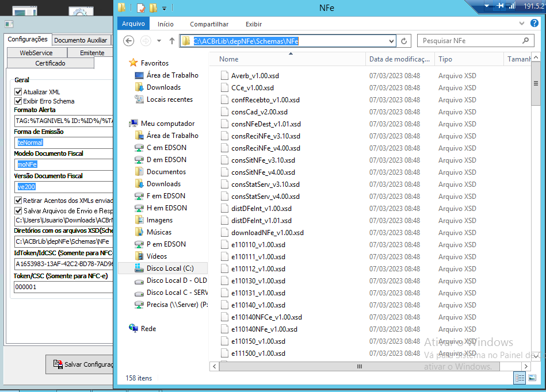Open Músicas library folder
Screen dimensions: 546x392
[153, 232]
